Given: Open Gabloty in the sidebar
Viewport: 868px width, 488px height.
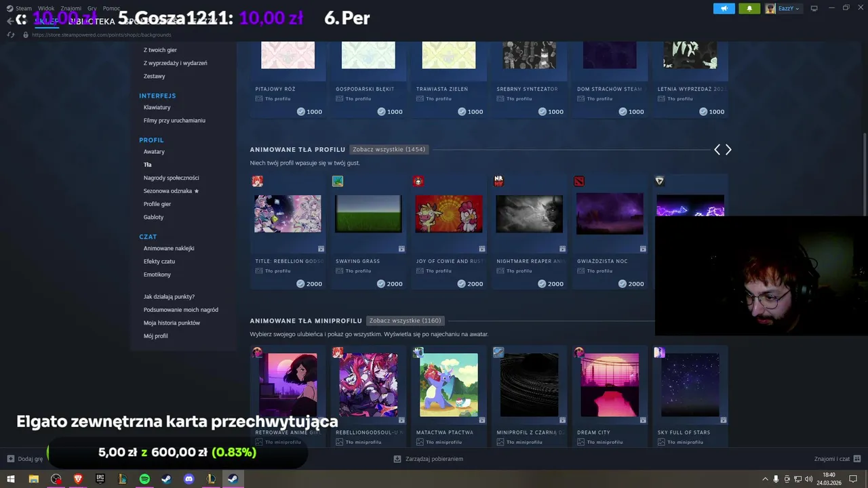Looking at the screenshot, I should coord(153,217).
